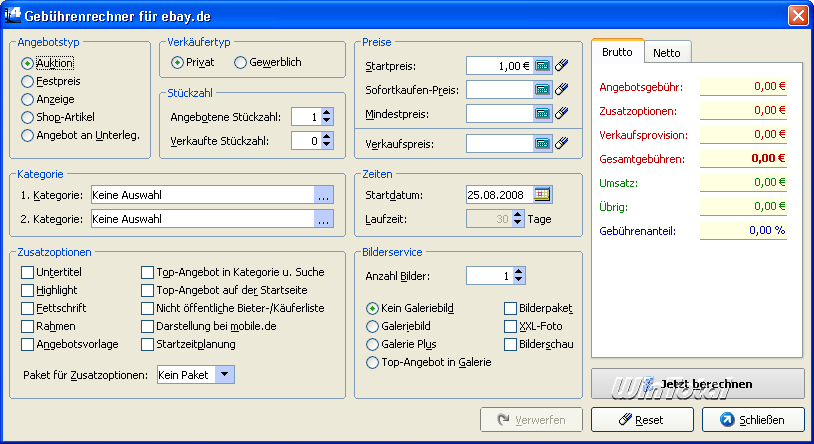The width and height of the screenshot is (814, 444).
Task: Switch to the Brutto tab
Action: (x=617, y=51)
